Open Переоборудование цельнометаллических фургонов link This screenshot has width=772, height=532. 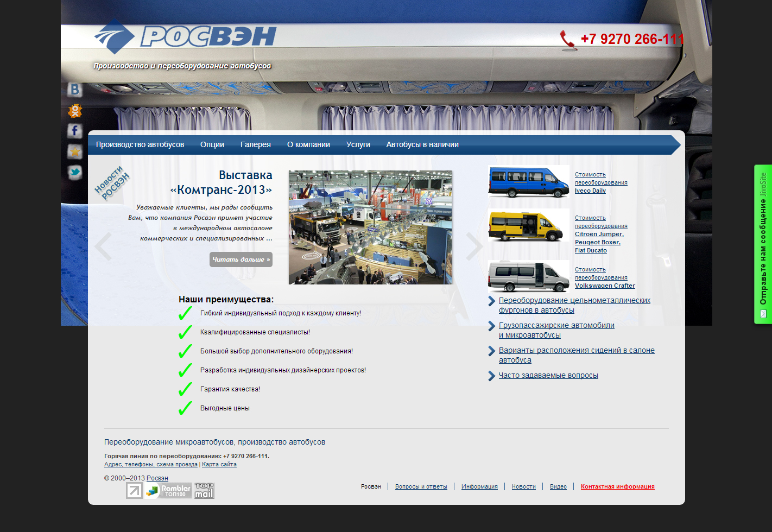pyautogui.click(x=574, y=305)
